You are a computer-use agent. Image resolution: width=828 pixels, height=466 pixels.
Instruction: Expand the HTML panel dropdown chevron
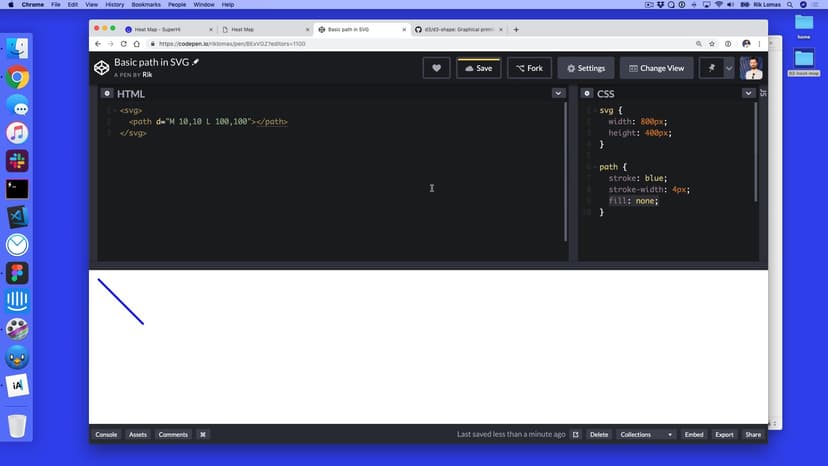point(558,93)
